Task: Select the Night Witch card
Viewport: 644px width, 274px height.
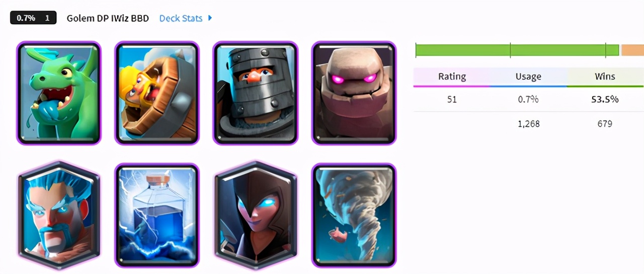Action: coord(255,214)
